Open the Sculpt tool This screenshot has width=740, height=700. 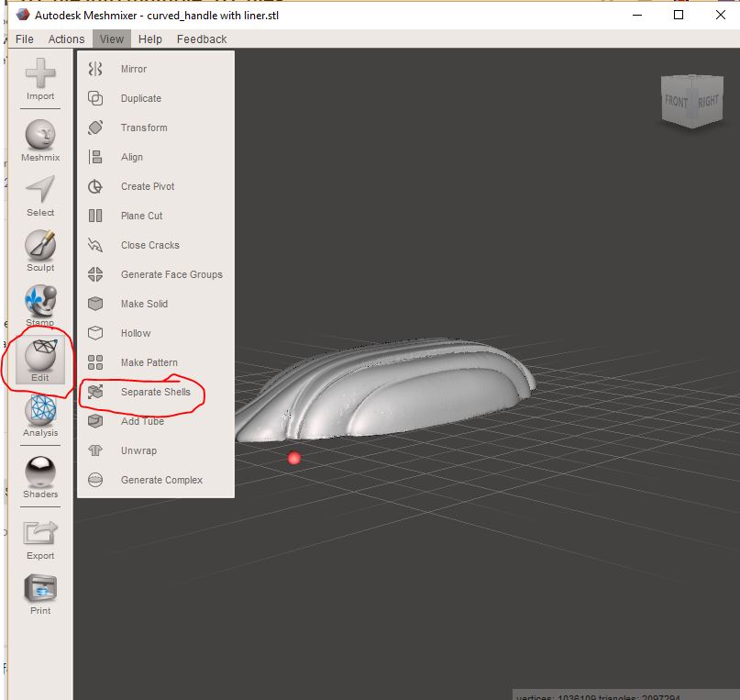click(x=40, y=250)
